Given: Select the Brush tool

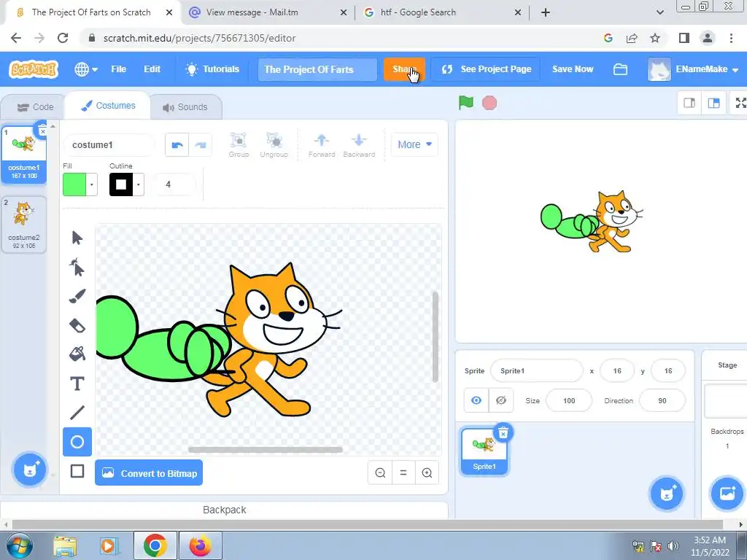Looking at the screenshot, I should point(77,296).
